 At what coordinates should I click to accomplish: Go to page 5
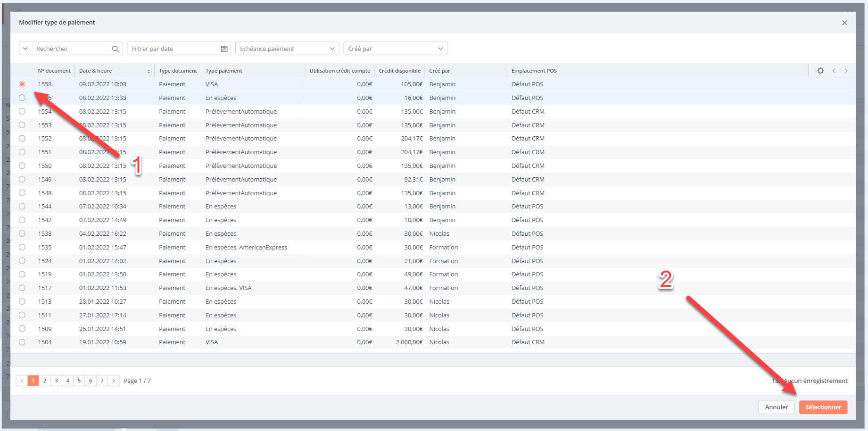(79, 381)
